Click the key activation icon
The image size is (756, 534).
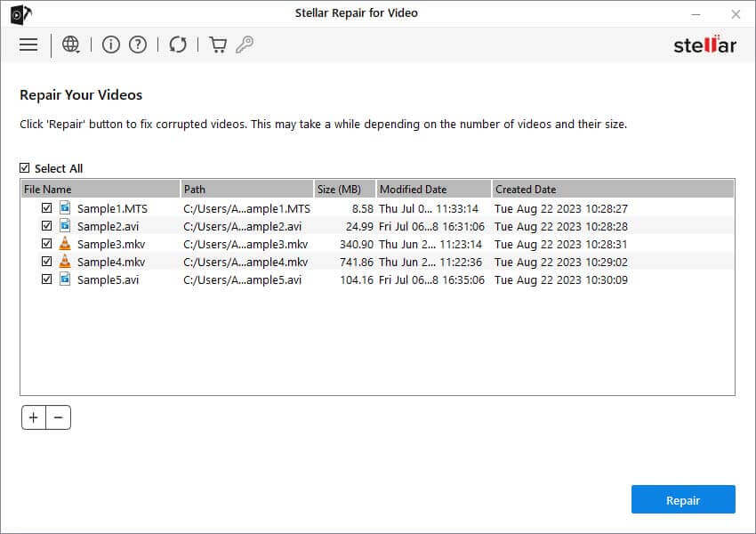pyautogui.click(x=245, y=44)
